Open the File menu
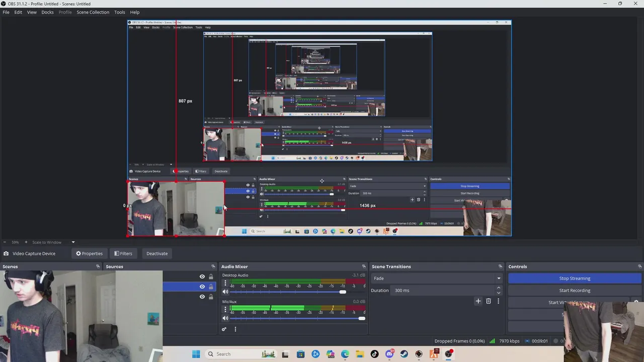The image size is (644, 362). [x=6, y=12]
